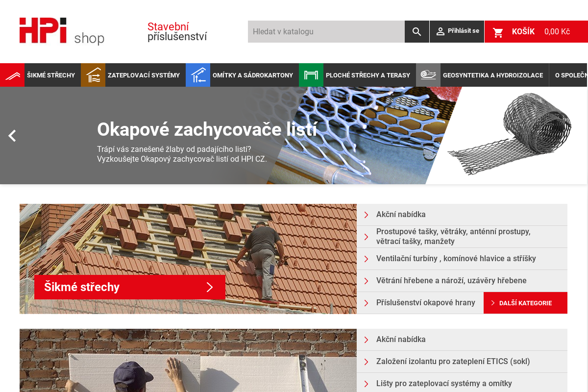Screen dimensions: 588x392
Task: Click the brown insulation systems icon
Action: click(93, 75)
